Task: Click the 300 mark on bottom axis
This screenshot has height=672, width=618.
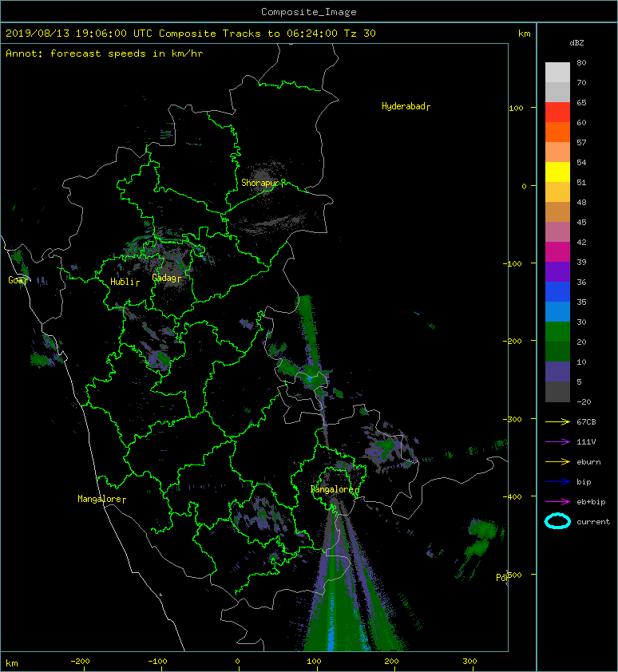Action: point(469,662)
